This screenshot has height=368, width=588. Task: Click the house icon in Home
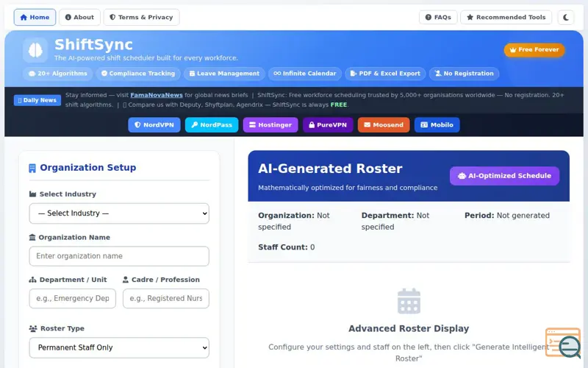pyautogui.click(x=24, y=17)
